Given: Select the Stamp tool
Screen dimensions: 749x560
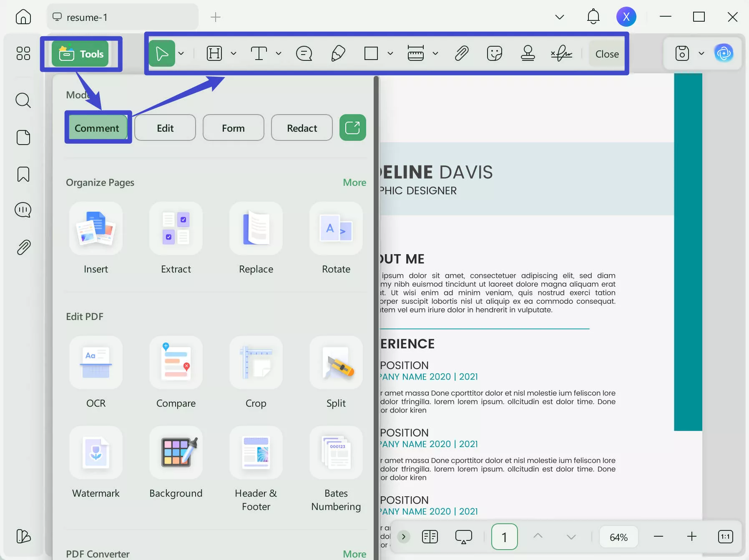Looking at the screenshot, I should click(528, 53).
